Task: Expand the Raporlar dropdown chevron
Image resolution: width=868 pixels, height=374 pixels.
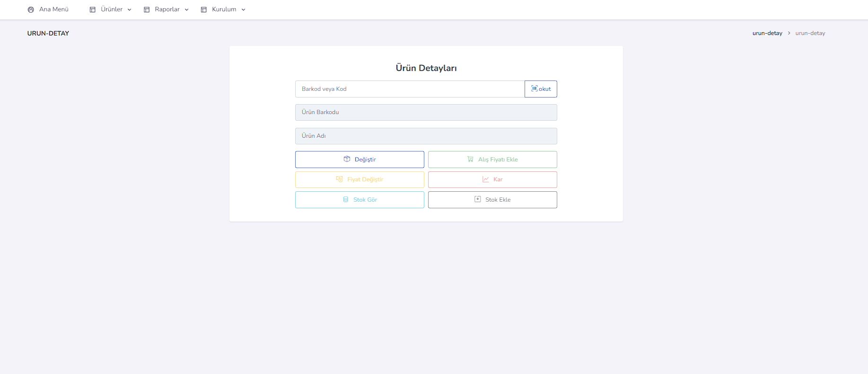Action: pyautogui.click(x=187, y=9)
